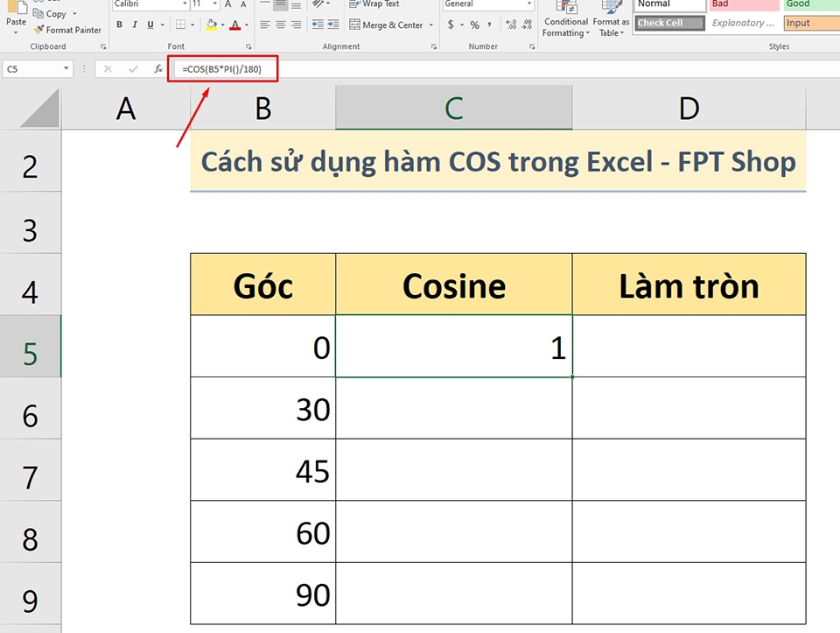Select column D header
This screenshot has height=633, width=840.
689,107
